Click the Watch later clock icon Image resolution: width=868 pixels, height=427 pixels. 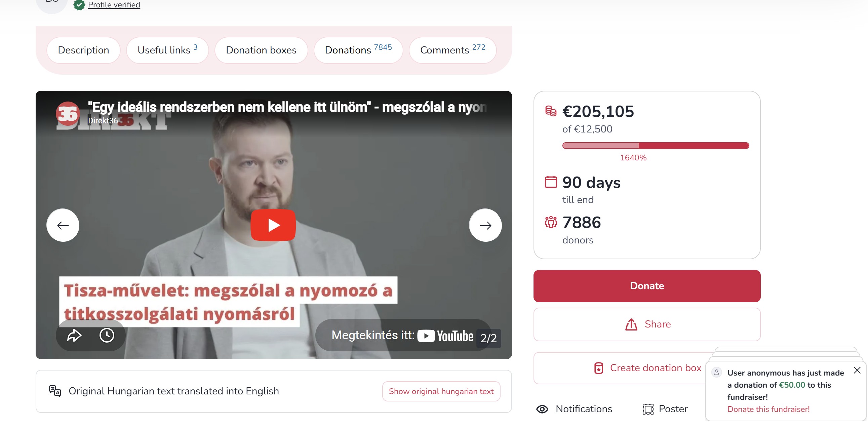(x=107, y=335)
